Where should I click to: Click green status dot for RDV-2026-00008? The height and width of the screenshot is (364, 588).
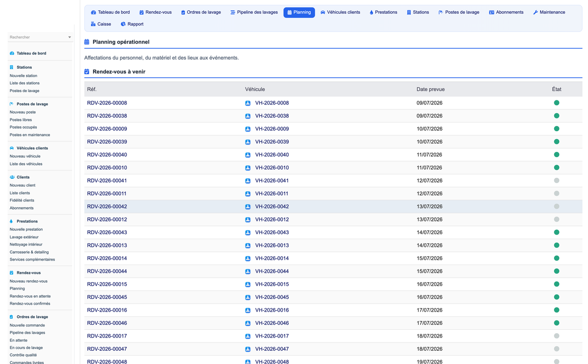click(x=557, y=103)
